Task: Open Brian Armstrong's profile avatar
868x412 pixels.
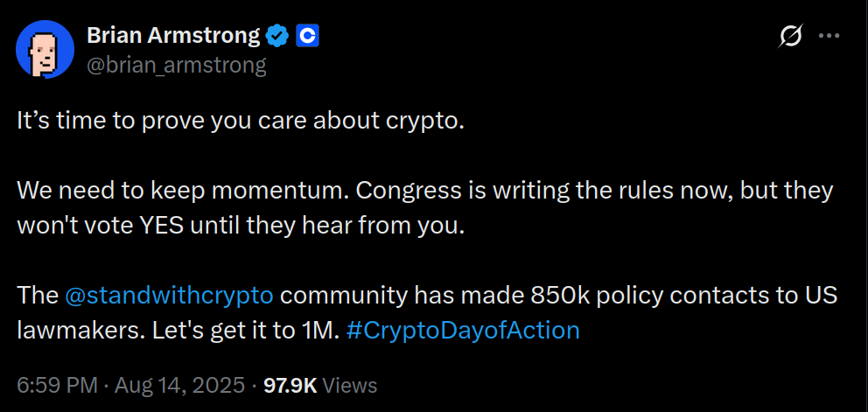Action: (44, 48)
